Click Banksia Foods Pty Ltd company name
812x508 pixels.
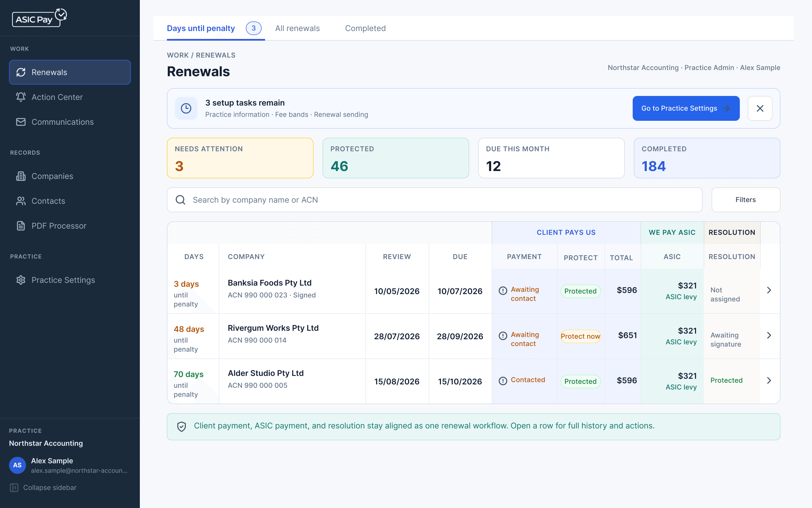(270, 283)
